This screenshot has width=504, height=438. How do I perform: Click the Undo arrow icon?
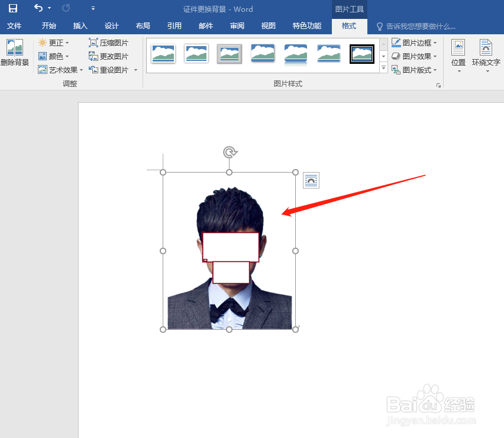tap(38, 8)
